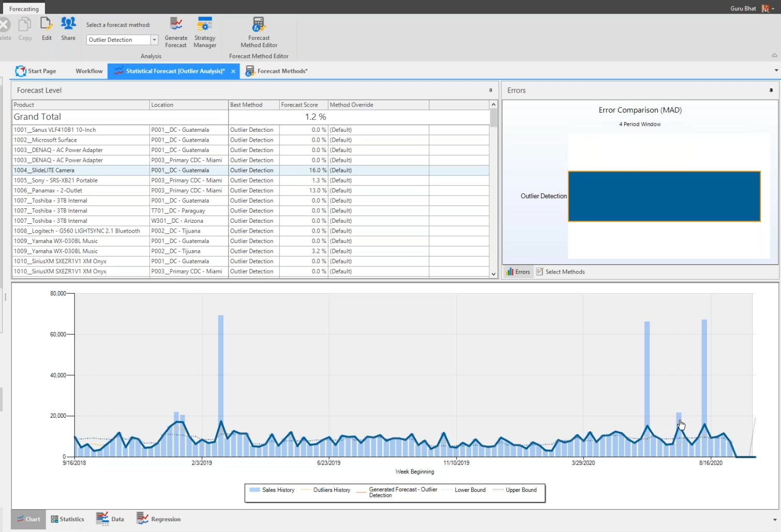
Task: Click the tall sales bar after 2/3/2019
Action: point(221,386)
